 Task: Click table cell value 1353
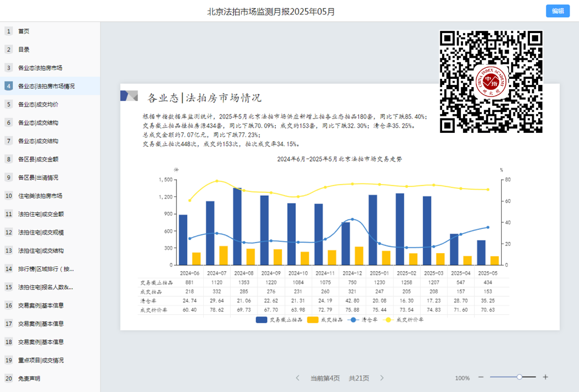(x=244, y=282)
